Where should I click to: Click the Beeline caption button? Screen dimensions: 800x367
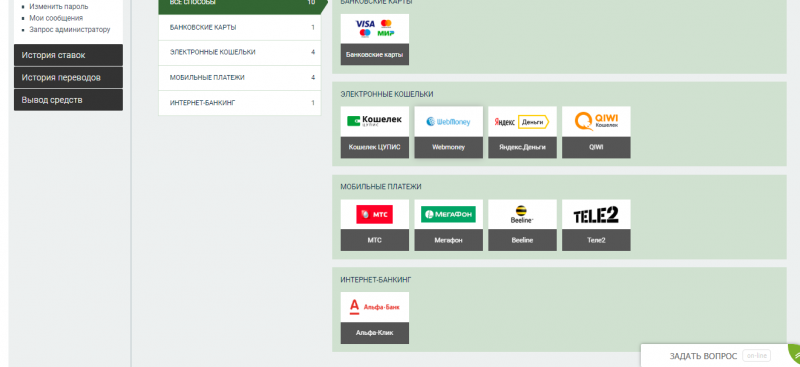click(x=522, y=240)
